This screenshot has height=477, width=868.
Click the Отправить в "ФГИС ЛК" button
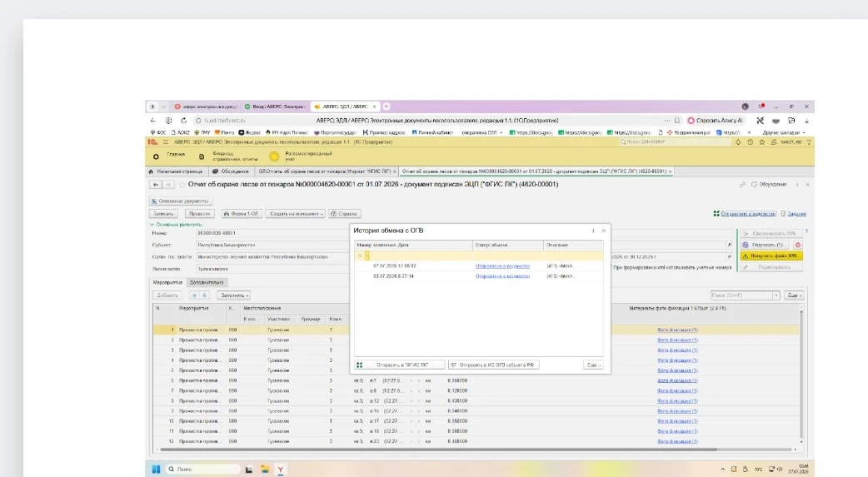tap(399, 365)
